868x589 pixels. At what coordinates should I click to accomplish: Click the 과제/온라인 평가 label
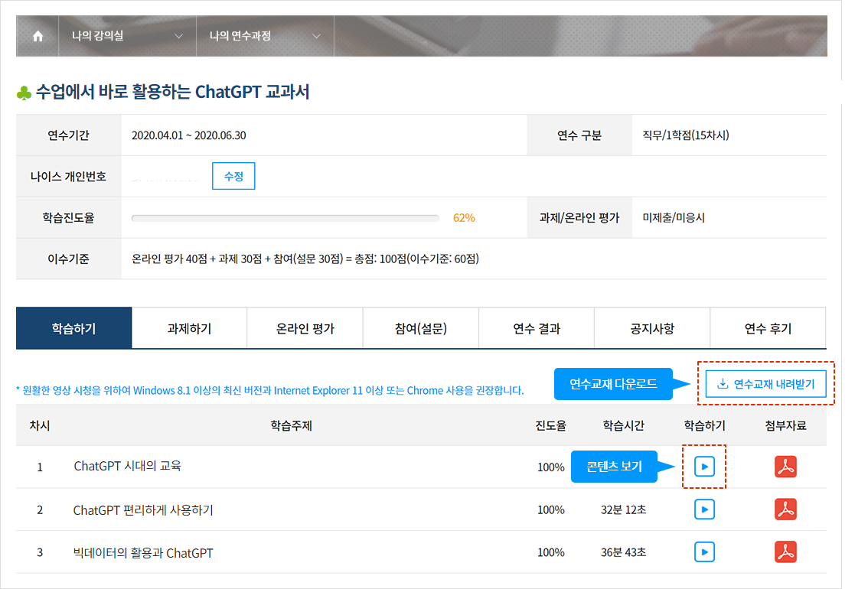[x=579, y=218]
